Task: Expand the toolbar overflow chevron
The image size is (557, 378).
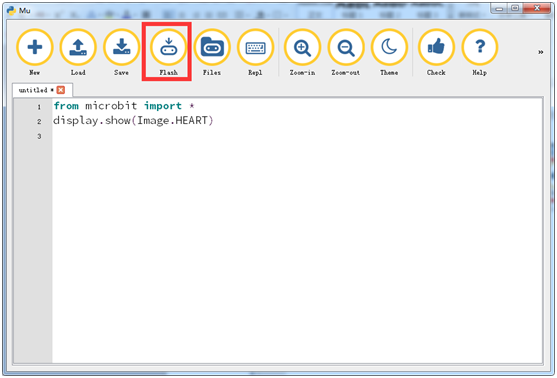Action: pos(540,52)
